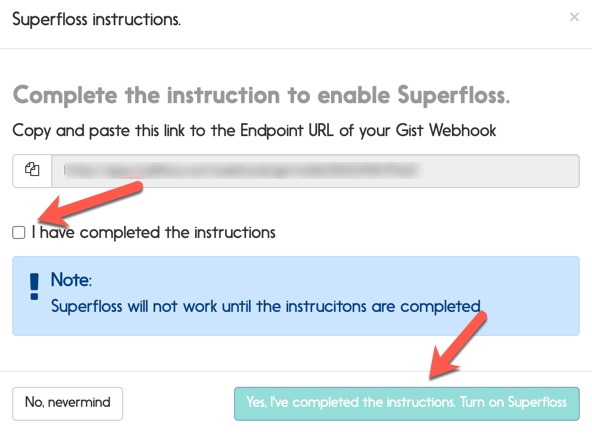Confirm with the "Turn on Superfloss" button

pyautogui.click(x=407, y=403)
